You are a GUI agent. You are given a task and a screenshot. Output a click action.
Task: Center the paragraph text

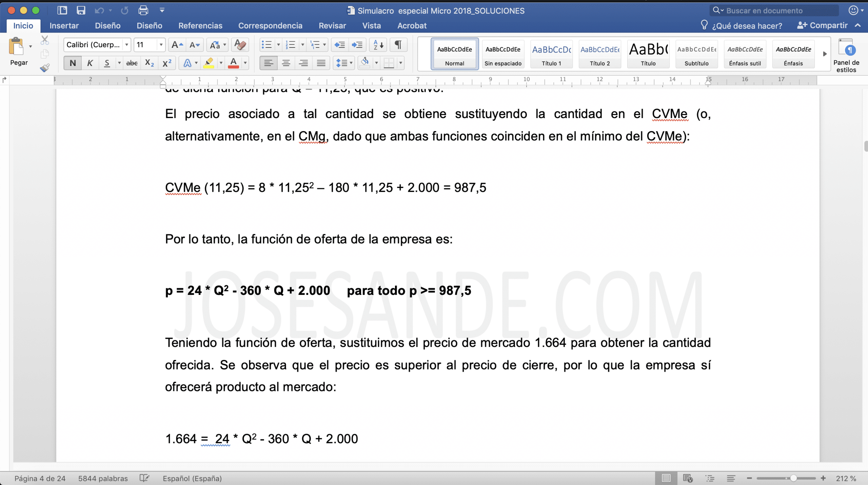pos(286,63)
